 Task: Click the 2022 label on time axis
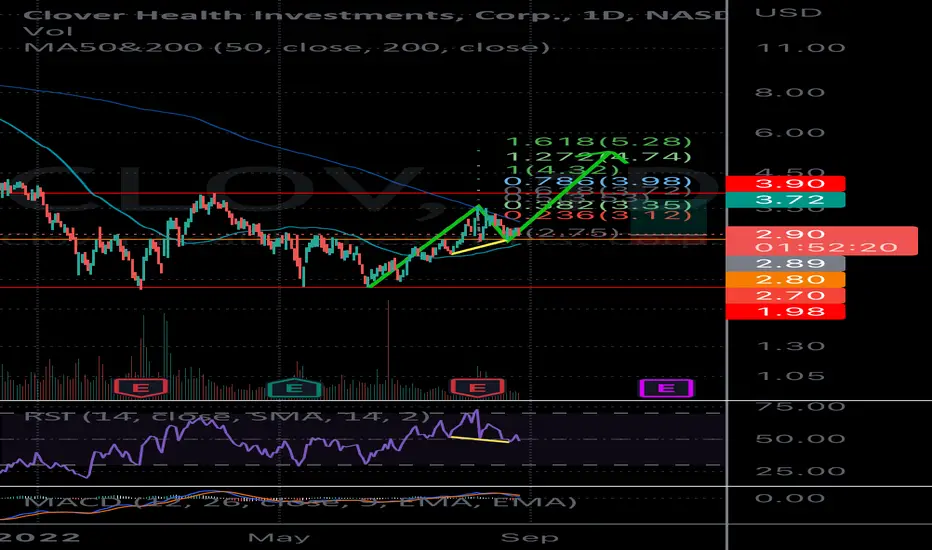point(40,538)
